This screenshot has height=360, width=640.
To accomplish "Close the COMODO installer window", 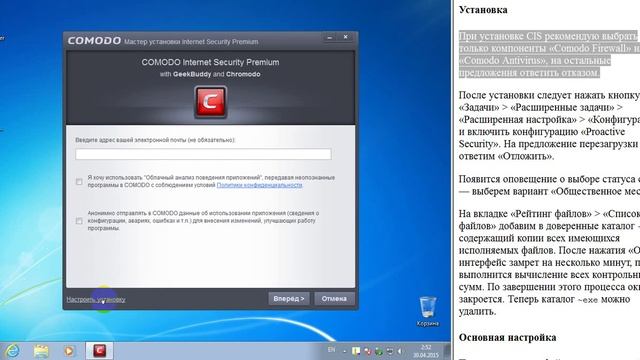I will [x=345, y=37].
